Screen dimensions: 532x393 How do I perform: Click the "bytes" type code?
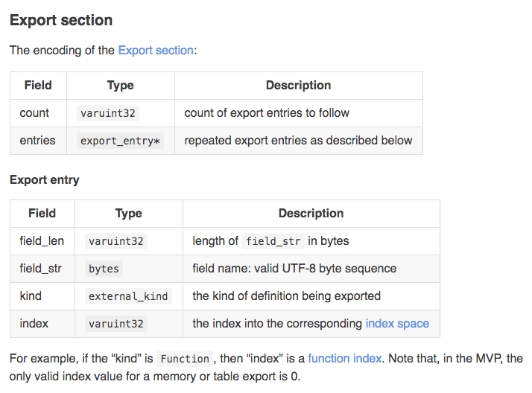pos(104,269)
